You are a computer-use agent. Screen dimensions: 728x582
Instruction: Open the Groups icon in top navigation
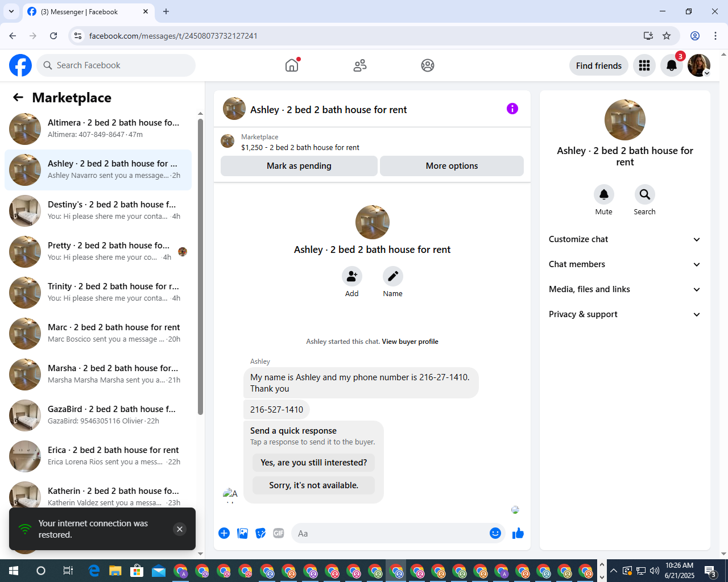point(428,65)
